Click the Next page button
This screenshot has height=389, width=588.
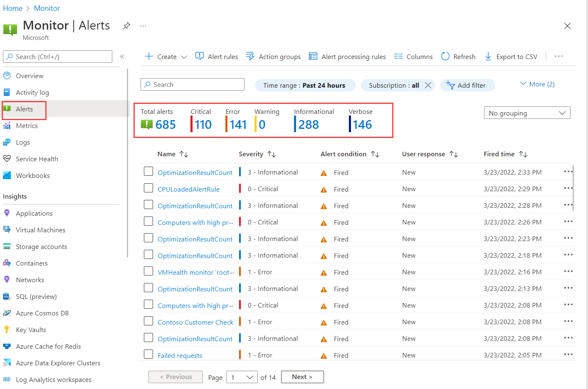pyautogui.click(x=302, y=377)
